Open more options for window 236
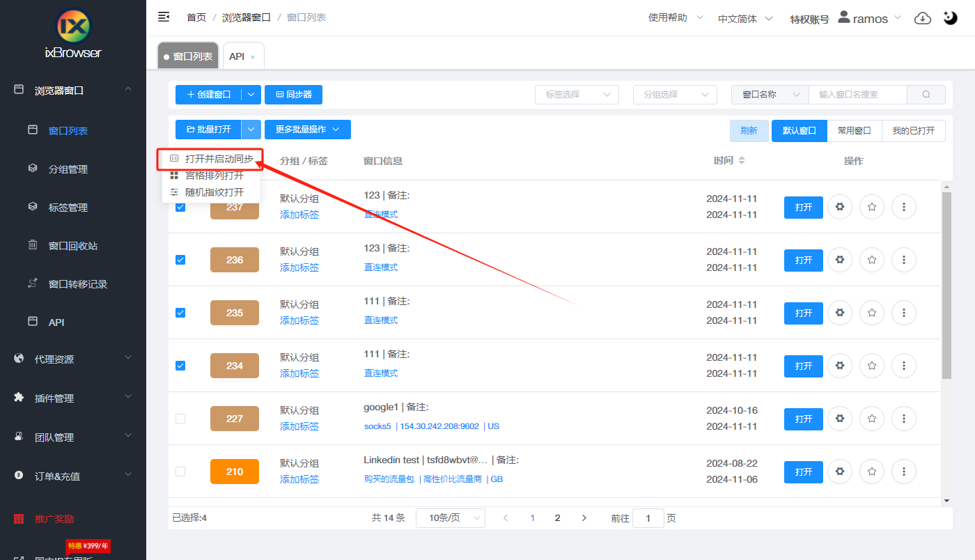 click(904, 260)
